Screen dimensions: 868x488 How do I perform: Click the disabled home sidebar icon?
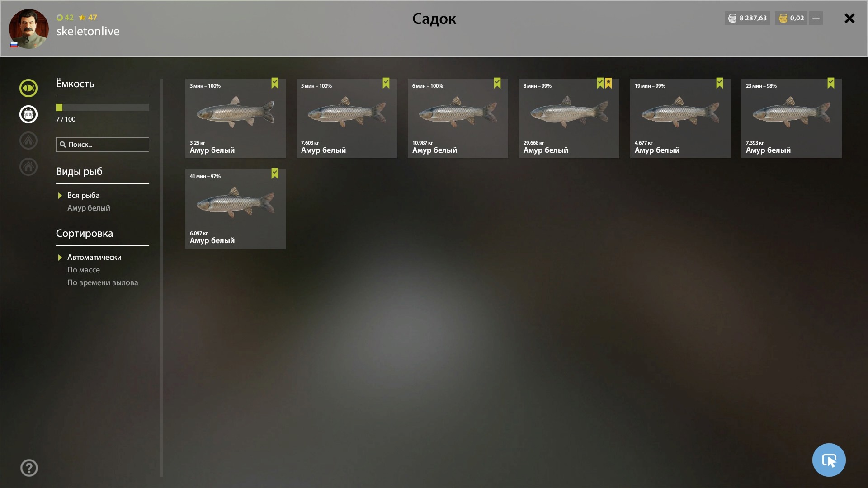point(28,167)
